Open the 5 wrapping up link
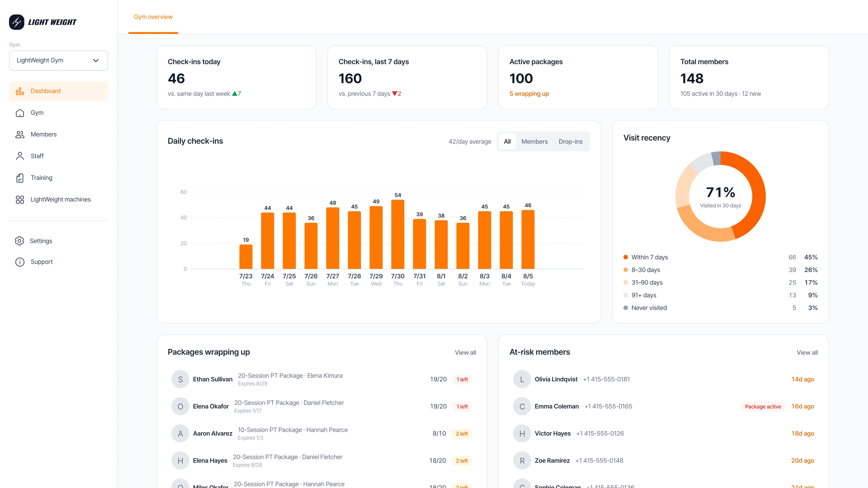868x488 pixels. [x=529, y=94]
